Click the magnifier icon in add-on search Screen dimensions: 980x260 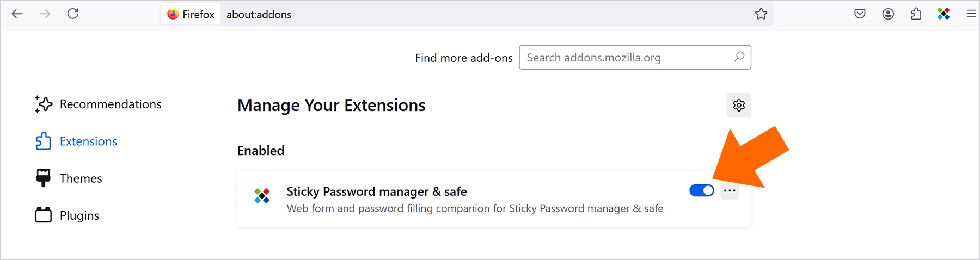pos(739,57)
